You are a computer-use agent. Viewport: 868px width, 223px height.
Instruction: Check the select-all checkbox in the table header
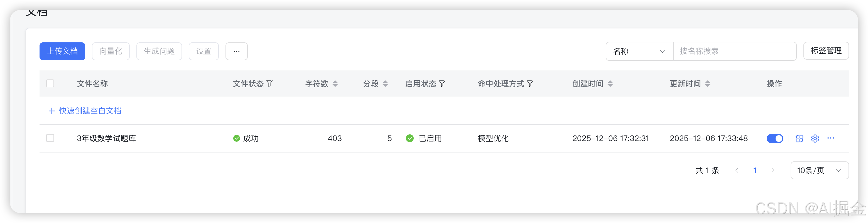[x=50, y=83]
